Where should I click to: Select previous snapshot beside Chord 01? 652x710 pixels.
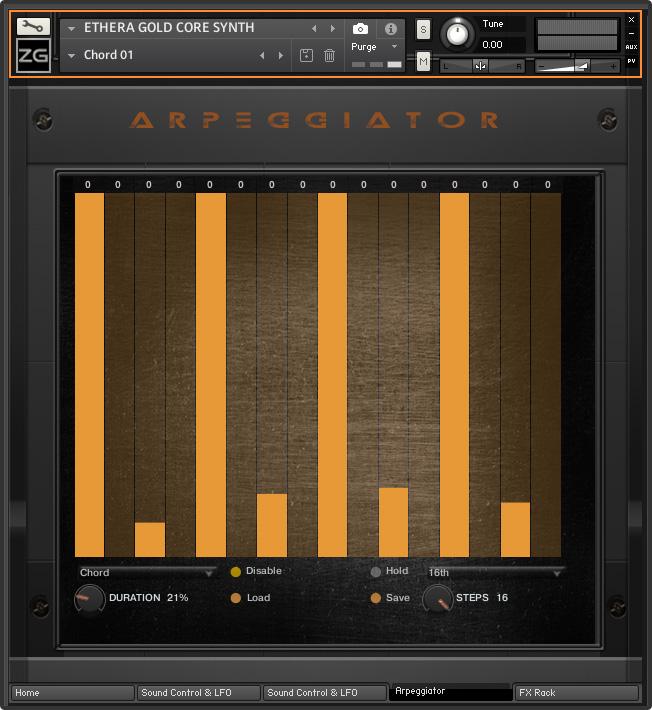pos(262,55)
